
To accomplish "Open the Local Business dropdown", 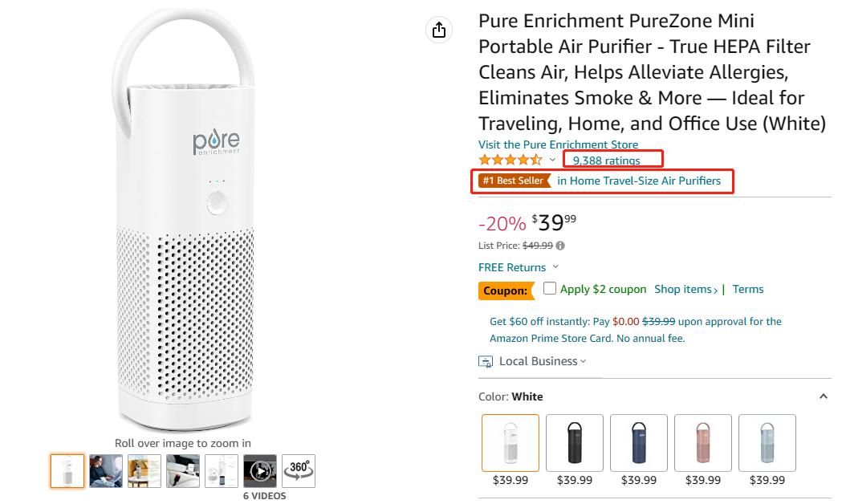I will pos(543,361).
